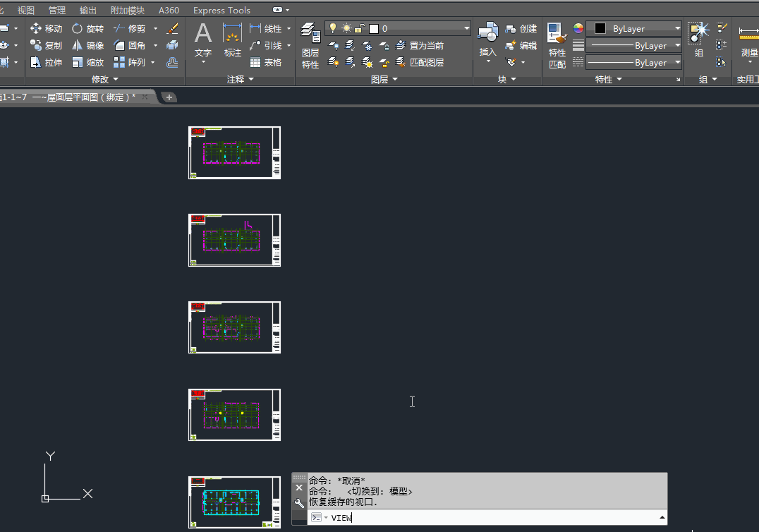Image resolution: width=759 pixels, height=532 pixels.
Task: Click the customize wrench icon in command line
Action: tap(299, 503)
